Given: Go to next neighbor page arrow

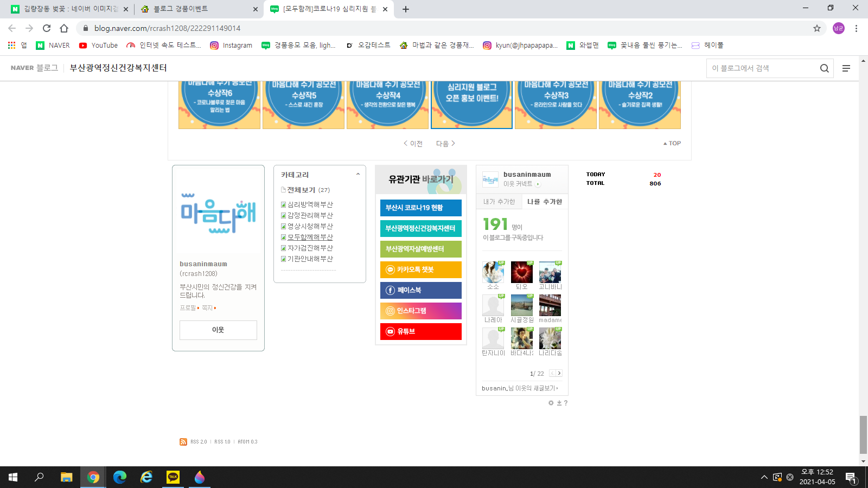Looking at the screenshot, I should click(x=559, y=373).
